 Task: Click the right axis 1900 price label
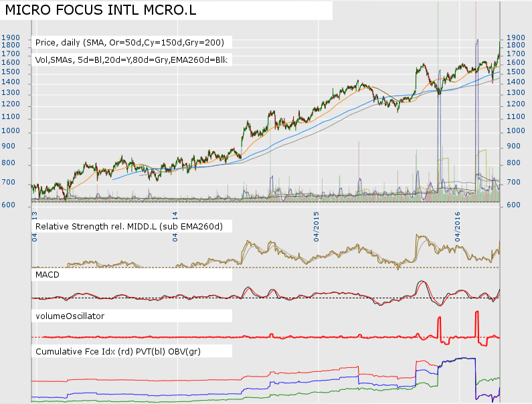pyautogui.click(x=516, y=37)
